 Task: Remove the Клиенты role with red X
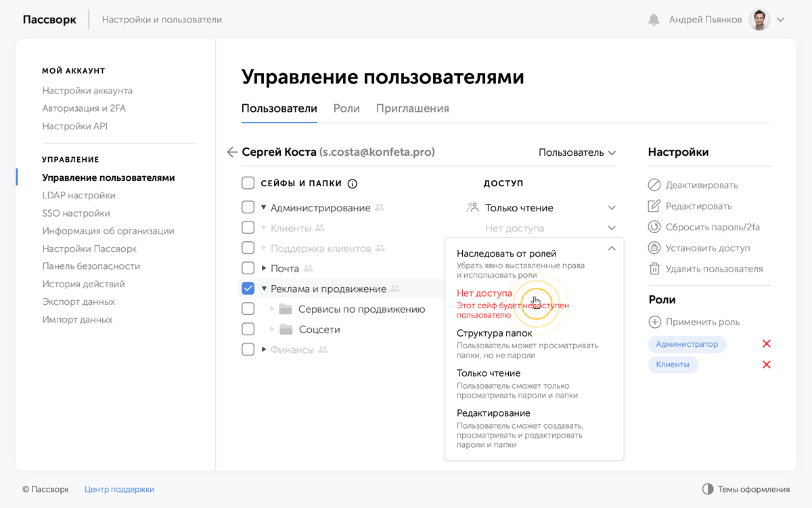tap(767, 365)
